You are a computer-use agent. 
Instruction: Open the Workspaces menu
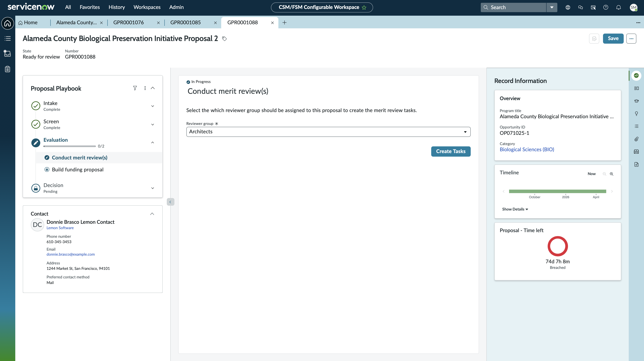[x=147, y=7]
